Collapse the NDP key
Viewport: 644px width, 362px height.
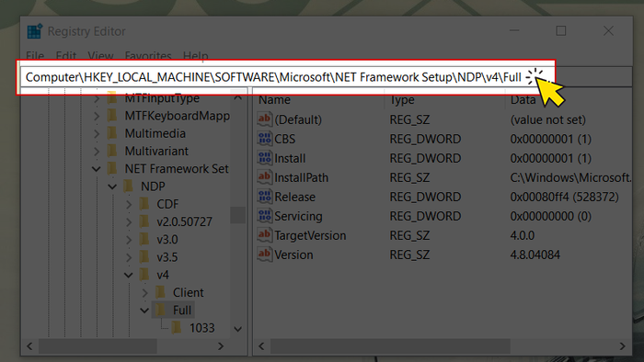[112, 187]
